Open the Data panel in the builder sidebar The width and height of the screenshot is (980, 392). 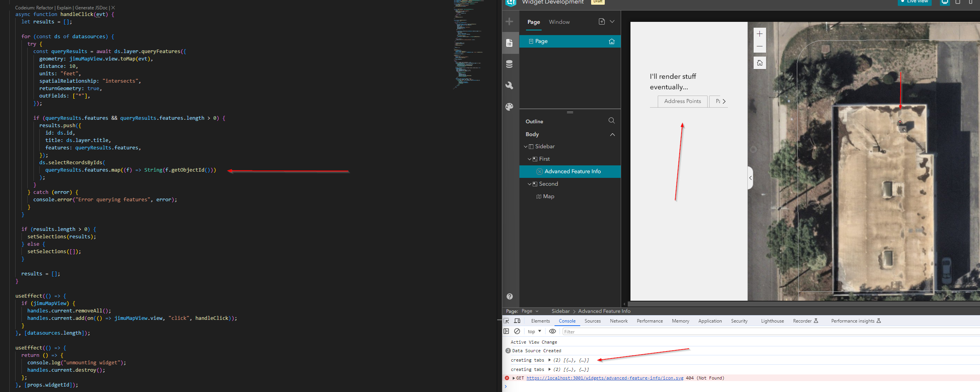510,64
